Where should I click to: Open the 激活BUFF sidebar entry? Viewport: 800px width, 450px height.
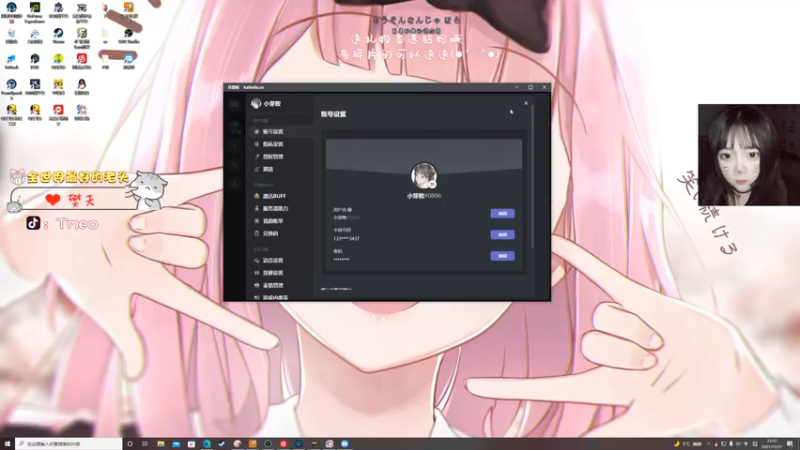coord(281,196)
